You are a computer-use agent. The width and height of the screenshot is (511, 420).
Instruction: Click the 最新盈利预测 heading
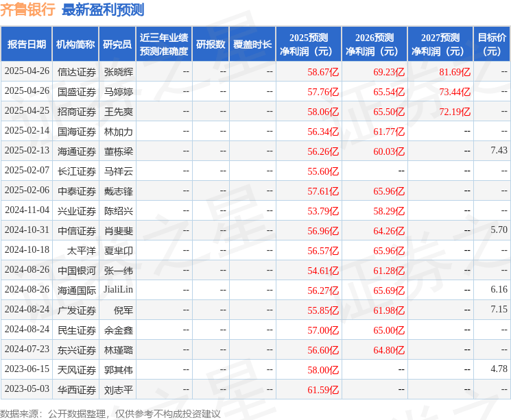(x=103, y=10)
